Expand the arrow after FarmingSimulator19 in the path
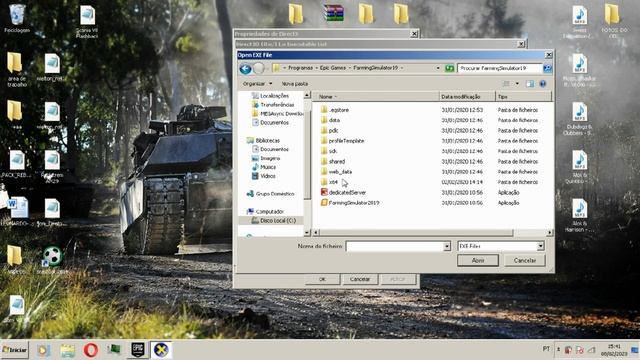The height and width of the screenshot is (360, 640). coord(402,68)
